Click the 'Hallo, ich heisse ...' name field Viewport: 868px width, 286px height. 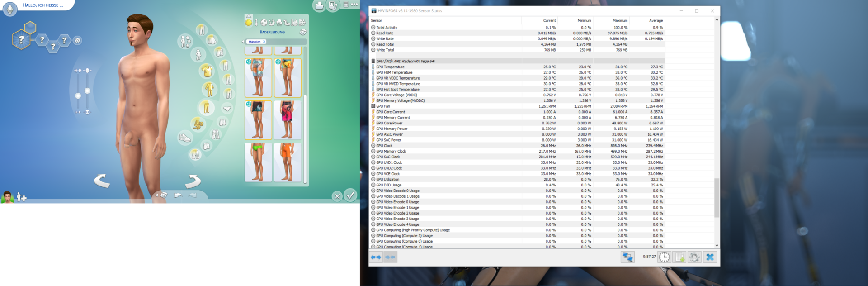[43, 5]
